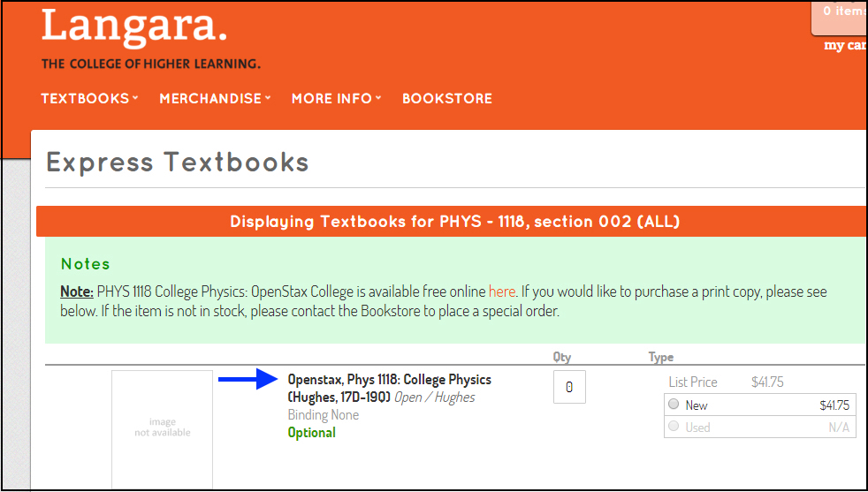Open the my cart link

(845, 45)
